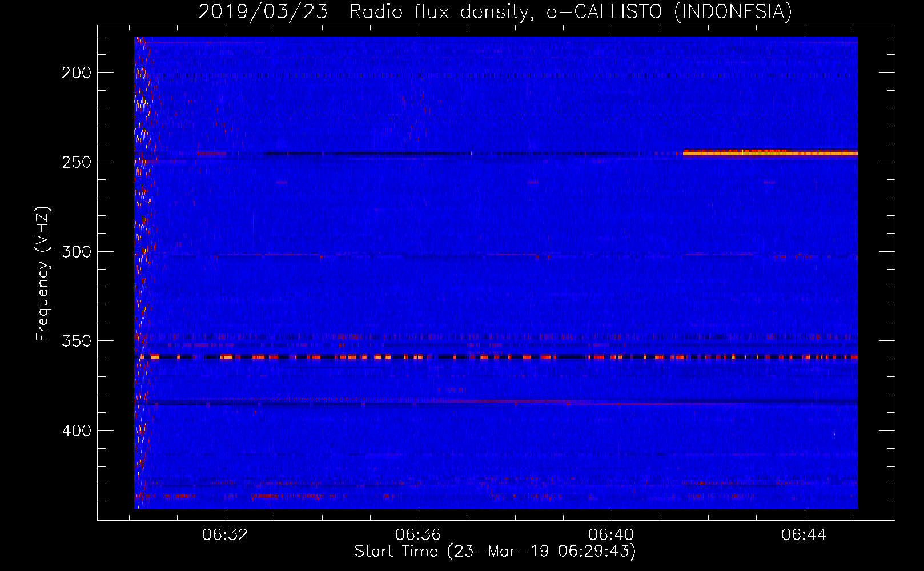Click the 350 frequency tick label
Image resolution: width=924 pixels, height=571 pixels.
76,341
